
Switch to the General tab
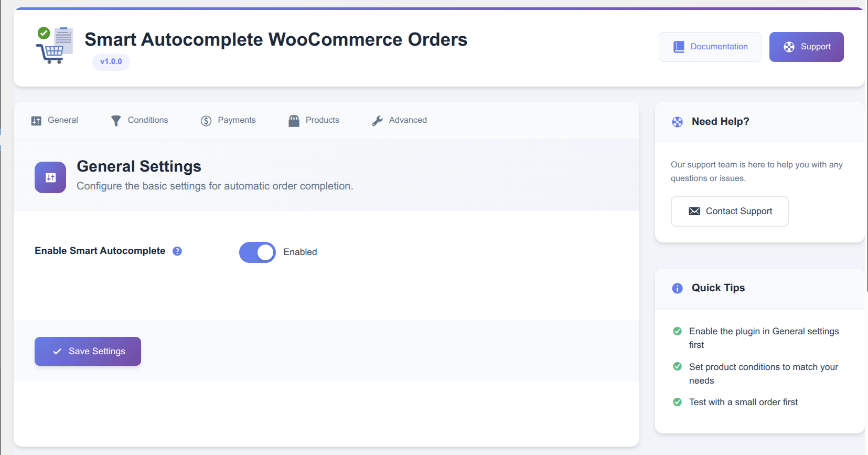tap(55, 120)
